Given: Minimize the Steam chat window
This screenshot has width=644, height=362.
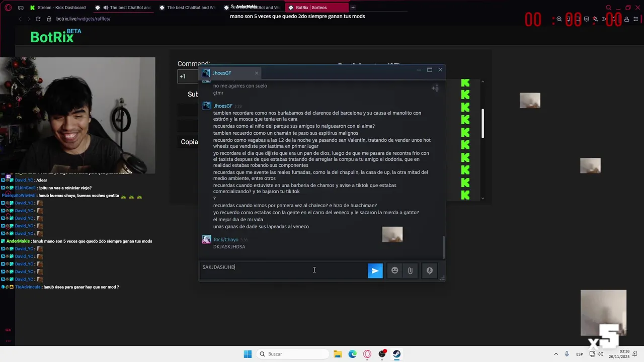Looking at the screenshot, I should coord(419,70).
